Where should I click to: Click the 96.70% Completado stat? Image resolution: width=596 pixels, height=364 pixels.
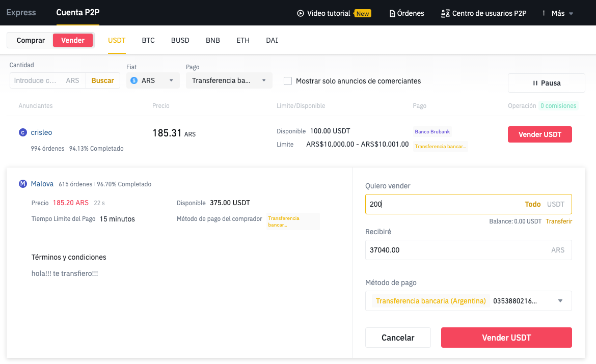tap(124, 184)
